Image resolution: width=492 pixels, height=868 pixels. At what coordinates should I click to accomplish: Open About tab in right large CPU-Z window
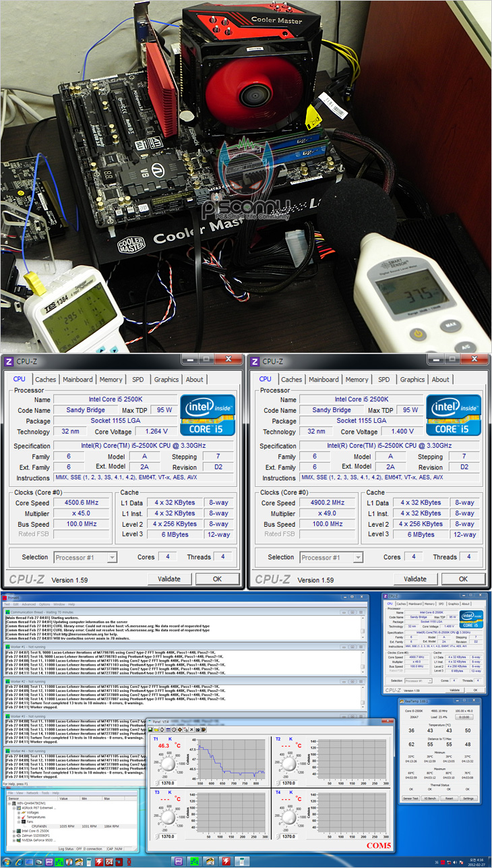(x=441, y=380)
